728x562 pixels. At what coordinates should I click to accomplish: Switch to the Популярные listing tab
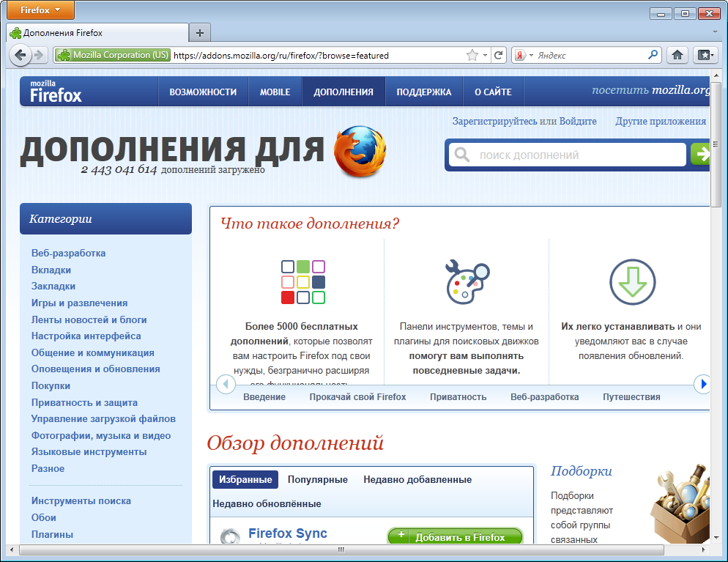tap(318, 480)
